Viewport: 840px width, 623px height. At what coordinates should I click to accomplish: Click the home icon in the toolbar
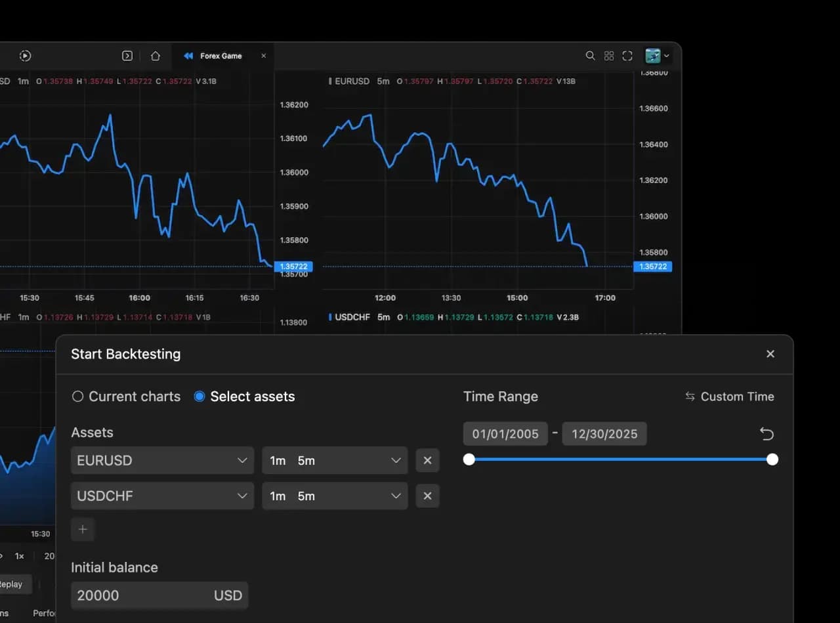pos(156,56)
